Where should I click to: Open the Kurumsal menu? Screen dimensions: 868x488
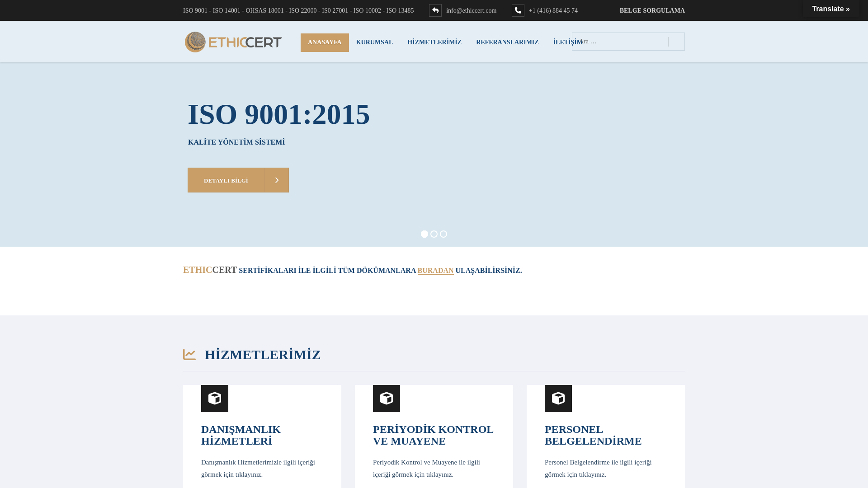pos(374,42)
